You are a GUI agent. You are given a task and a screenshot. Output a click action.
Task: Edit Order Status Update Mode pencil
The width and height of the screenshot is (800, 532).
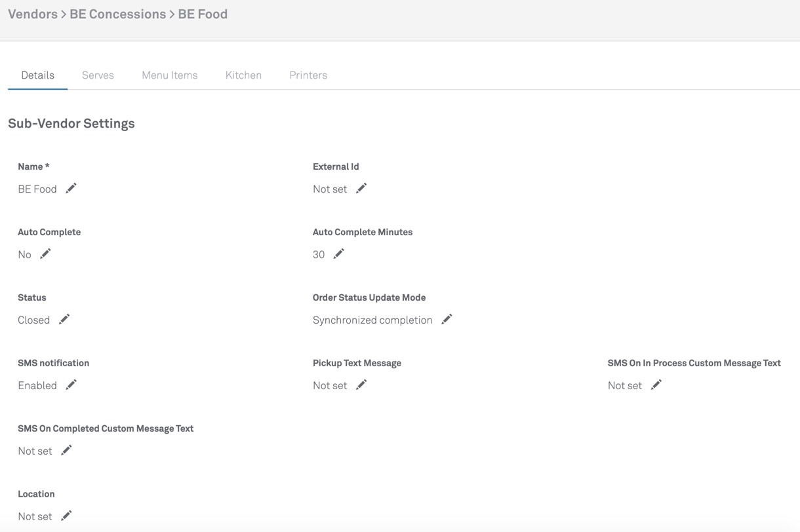[447, 320]
